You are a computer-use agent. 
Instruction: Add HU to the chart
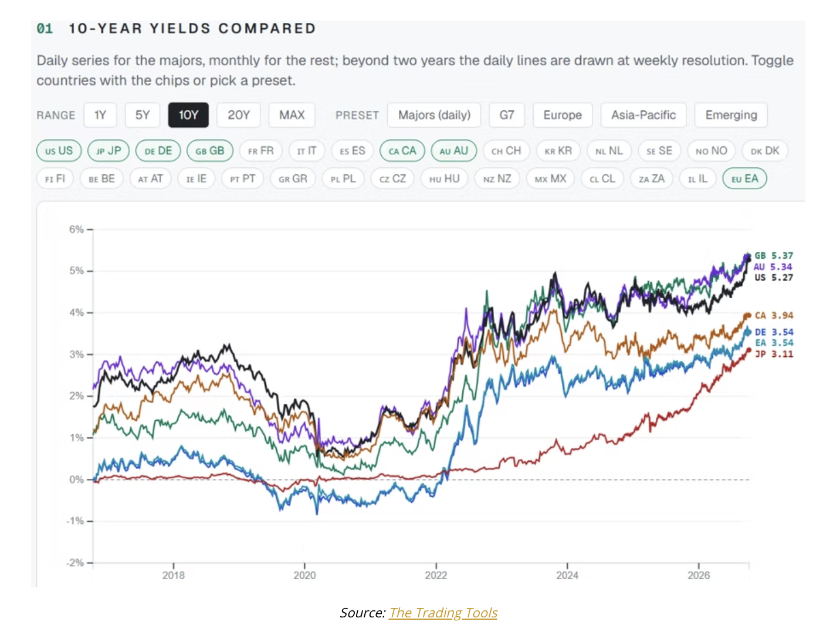coord(445,178)
